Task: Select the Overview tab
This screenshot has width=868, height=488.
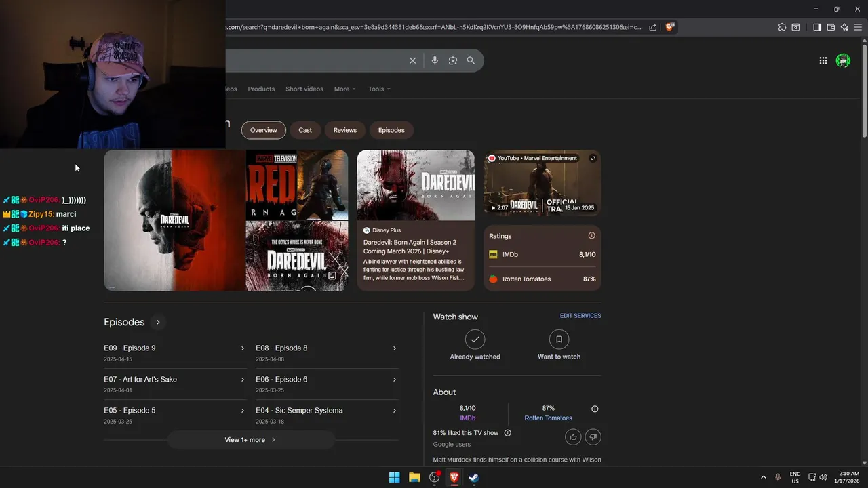Action: (x=263, y=130)
